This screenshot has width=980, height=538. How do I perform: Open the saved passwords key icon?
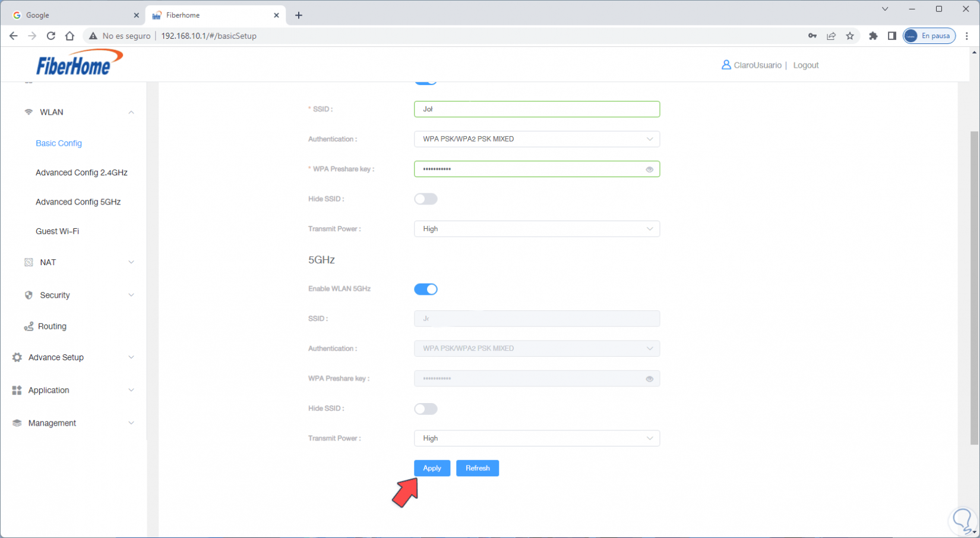812,36
